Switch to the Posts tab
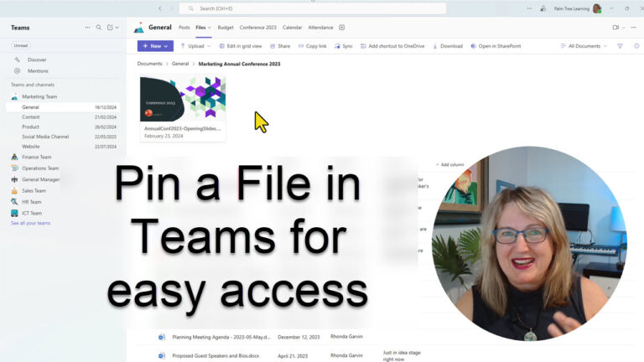Screen dimensions: 644x362 coord(184,28)
